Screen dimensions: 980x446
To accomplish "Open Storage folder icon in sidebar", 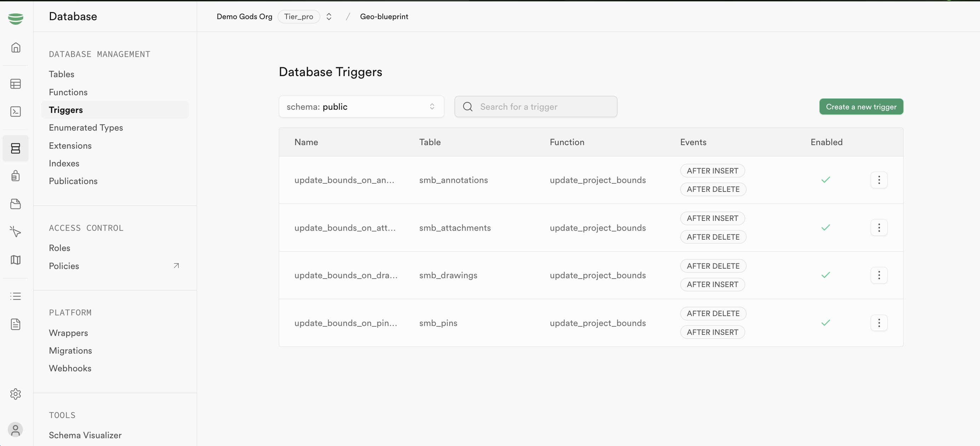I will 16,204.
